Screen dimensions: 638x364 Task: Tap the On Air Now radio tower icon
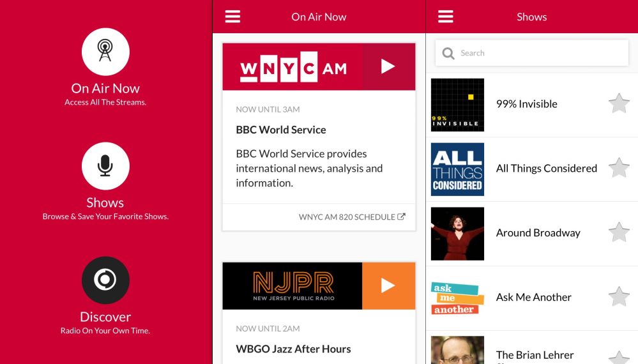(105, 52)
